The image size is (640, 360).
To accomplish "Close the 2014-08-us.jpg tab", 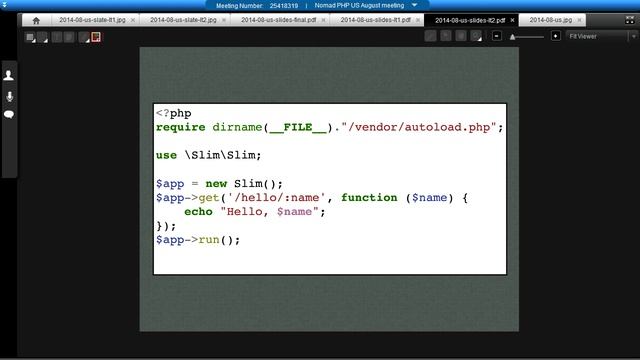I will [579, 20].
